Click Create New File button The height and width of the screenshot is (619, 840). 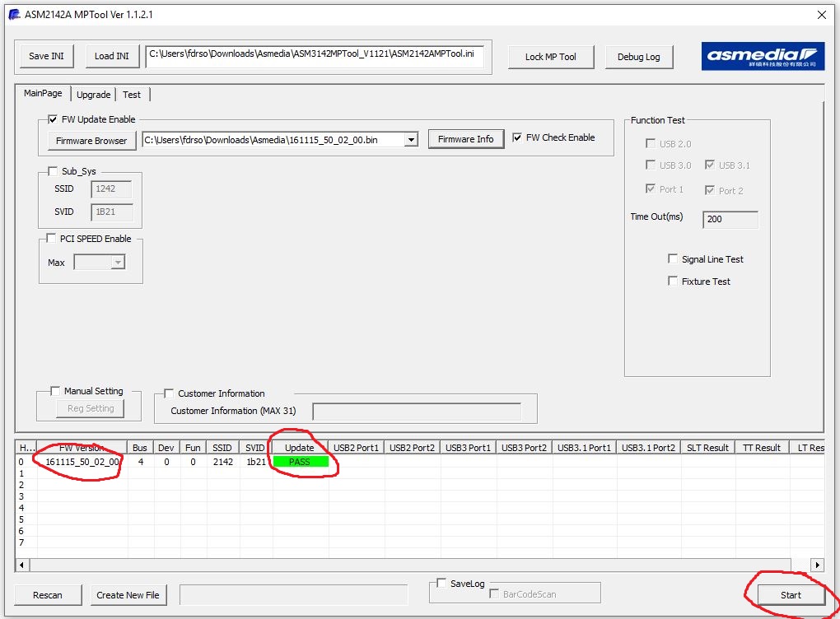128,595
